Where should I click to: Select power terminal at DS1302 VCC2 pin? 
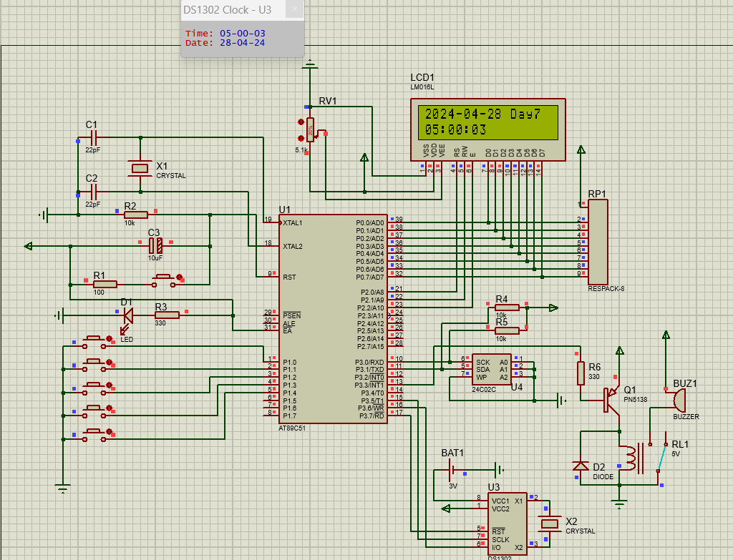[446, 509]
